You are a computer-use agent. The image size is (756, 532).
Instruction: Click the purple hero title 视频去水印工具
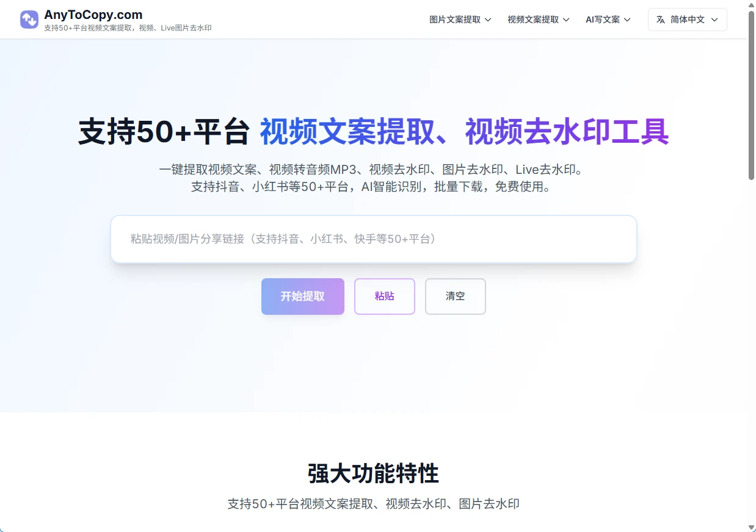(567, 132)
